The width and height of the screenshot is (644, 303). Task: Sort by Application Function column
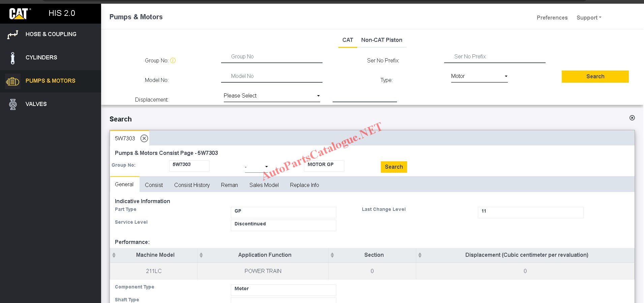click(x=201, y=255)
